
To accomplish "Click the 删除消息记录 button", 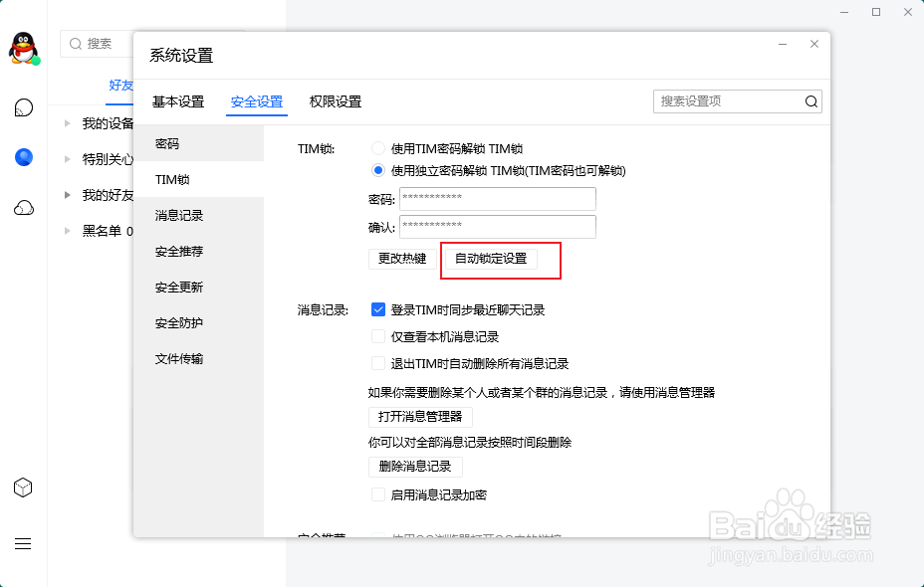I will coord(415,467).
